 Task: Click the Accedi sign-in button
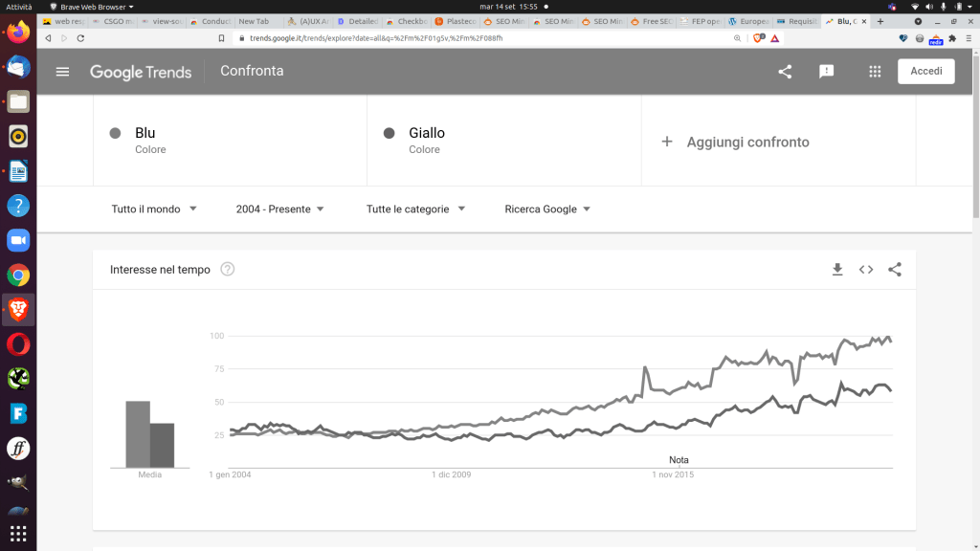click(925, 72)
